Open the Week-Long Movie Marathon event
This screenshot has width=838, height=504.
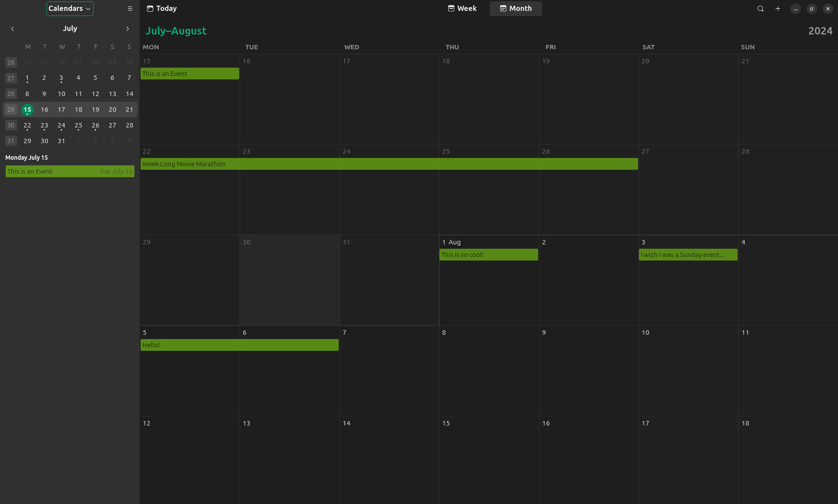pyautogui.click(x=388, y=164)
